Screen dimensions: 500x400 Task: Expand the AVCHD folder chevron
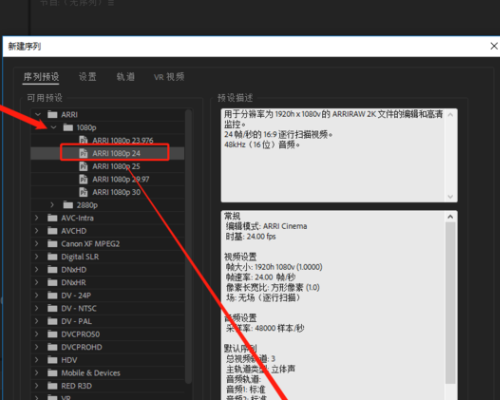pyautogui.click(x=37, y=231)
